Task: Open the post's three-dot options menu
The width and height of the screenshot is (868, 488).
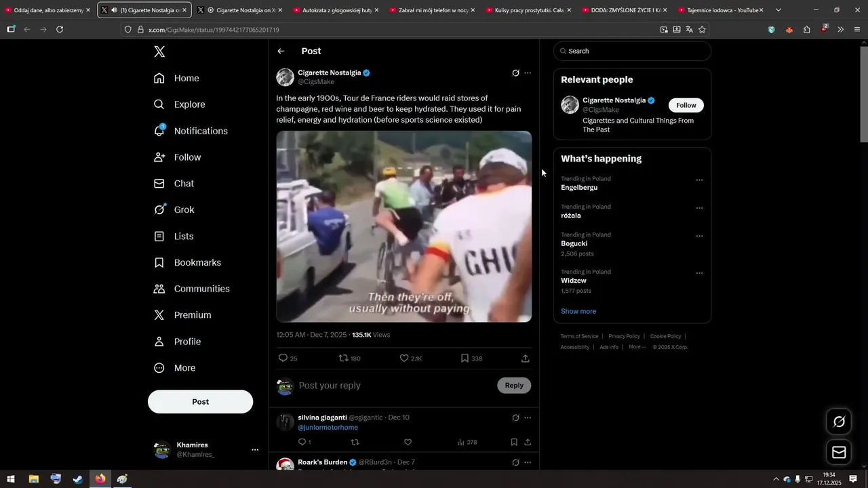Action: pos(528,73)
